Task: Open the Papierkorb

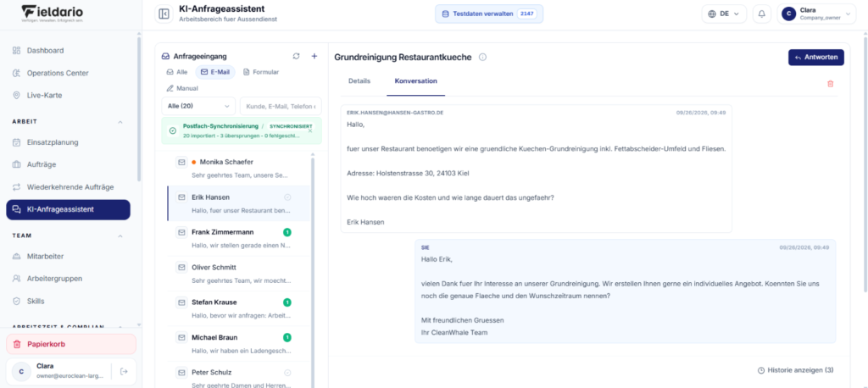Action: pos(71,344)
